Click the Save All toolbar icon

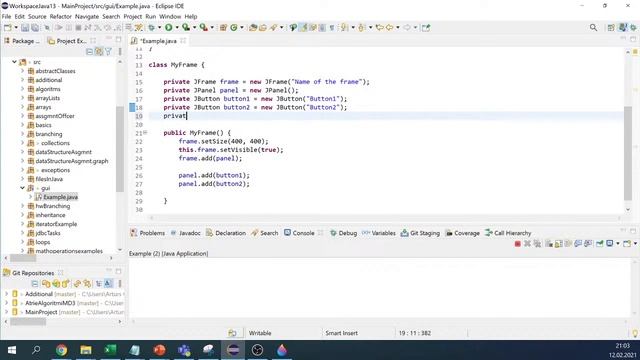(35, 27)
